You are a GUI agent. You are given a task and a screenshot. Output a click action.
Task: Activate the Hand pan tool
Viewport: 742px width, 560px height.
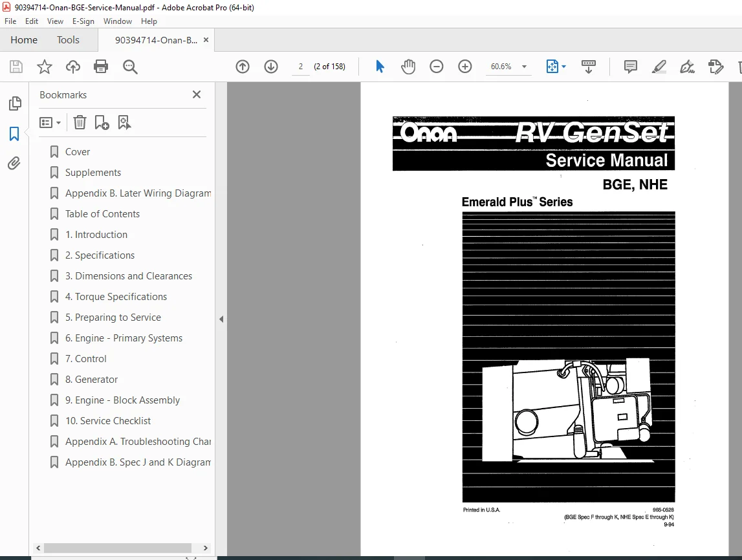click(x=408, y=67)
